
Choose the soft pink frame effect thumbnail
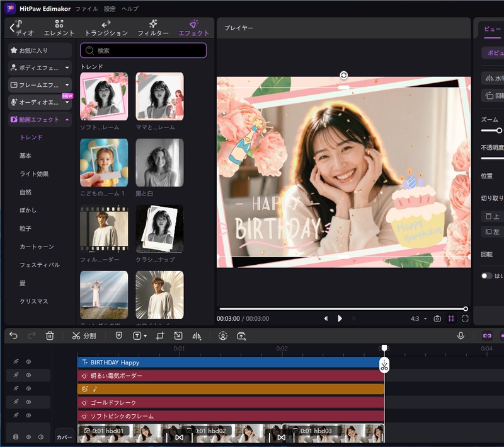[104, 96]
